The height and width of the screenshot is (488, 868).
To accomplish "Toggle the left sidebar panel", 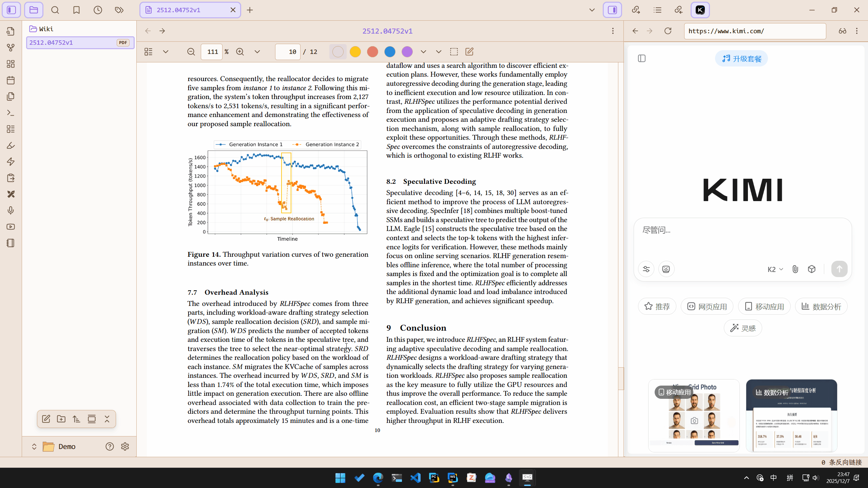I will (12, 10).
